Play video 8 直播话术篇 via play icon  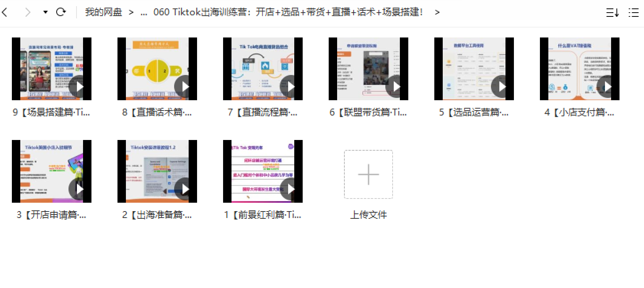click(184, 87)
